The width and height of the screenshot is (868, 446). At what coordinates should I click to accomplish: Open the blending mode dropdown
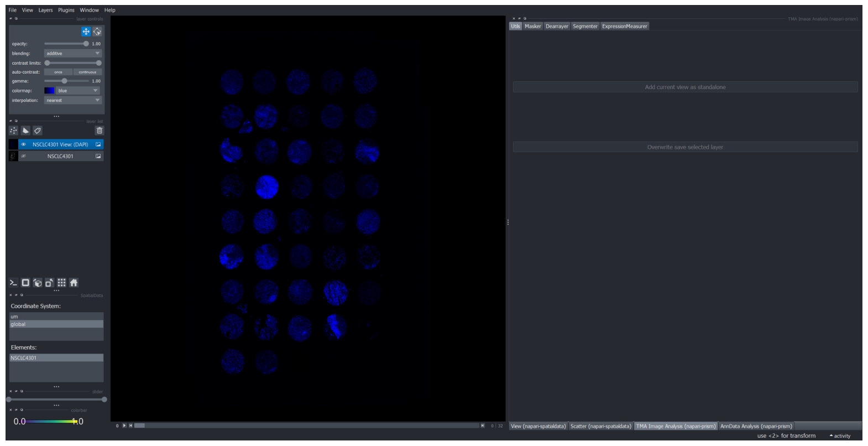[x=73, y=54]
